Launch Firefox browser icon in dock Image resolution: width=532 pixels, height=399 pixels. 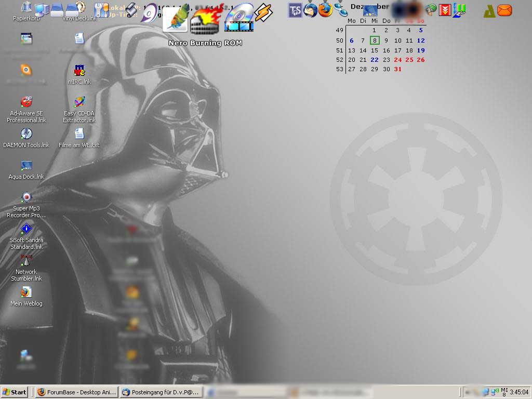pyautogui.click(x=325, y=9)
